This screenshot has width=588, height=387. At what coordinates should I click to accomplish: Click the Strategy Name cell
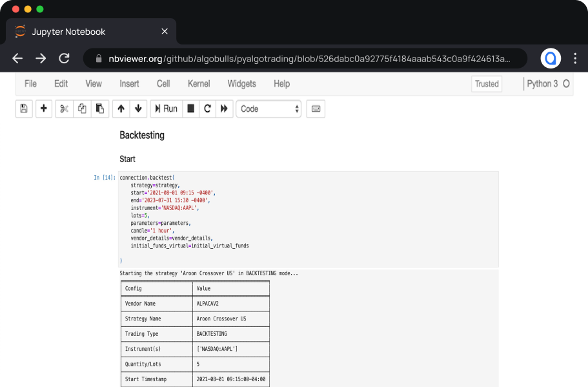pyautogui.click(x=157, y=319)
